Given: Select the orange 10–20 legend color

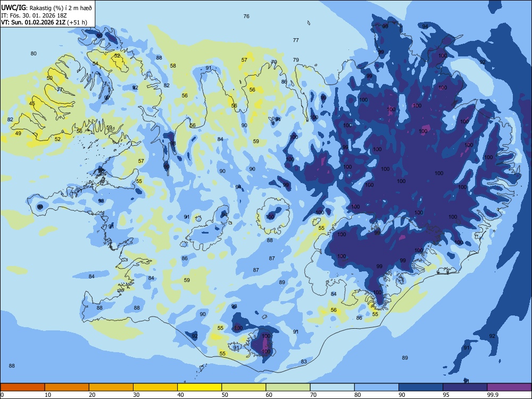Looking at the screenshot, I should pyautogui.click(x=67, y=387).
